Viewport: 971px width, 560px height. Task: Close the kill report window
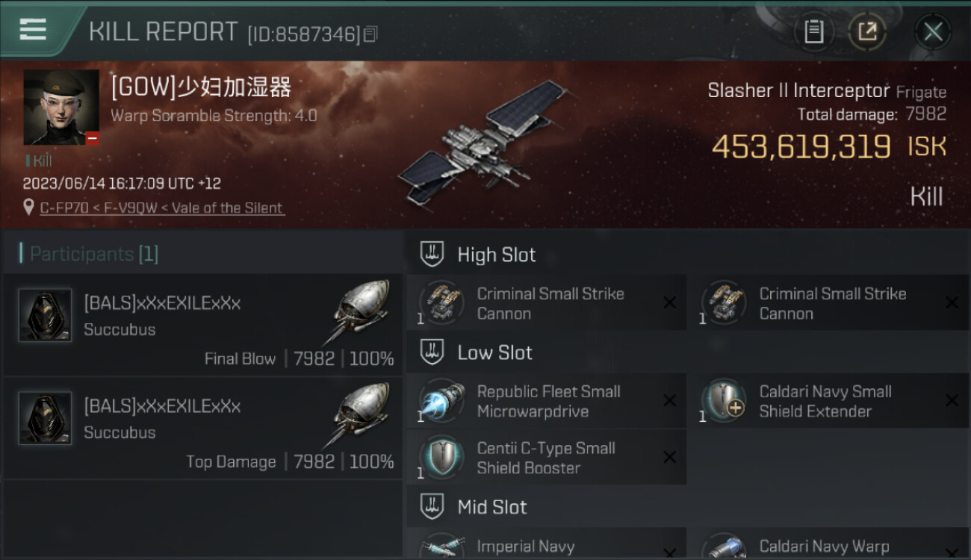[933, 31]
